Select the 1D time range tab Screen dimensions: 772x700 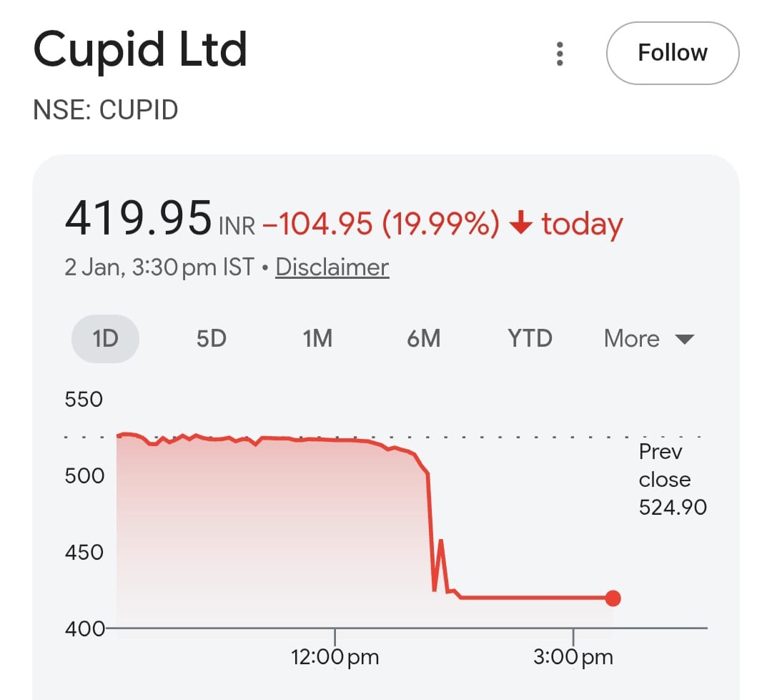[x=105, y=338]
